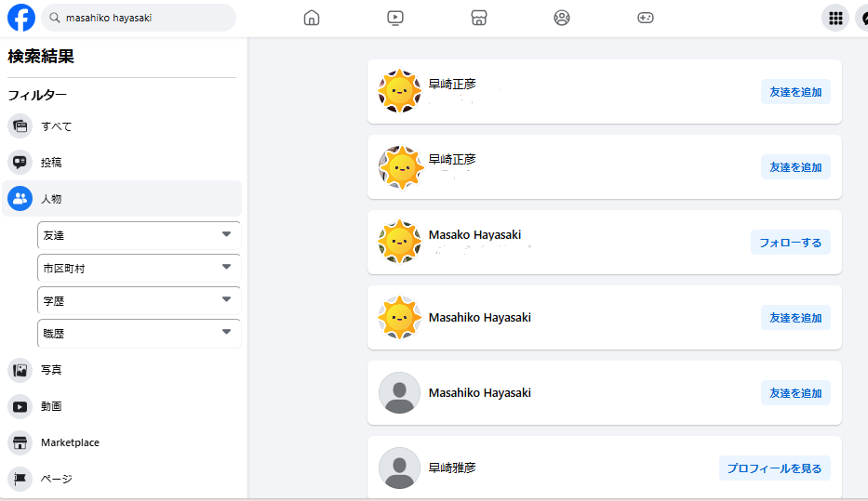
Task: Click the 写真 filter label
Action: pyautogui.click(x=51, y=370)
